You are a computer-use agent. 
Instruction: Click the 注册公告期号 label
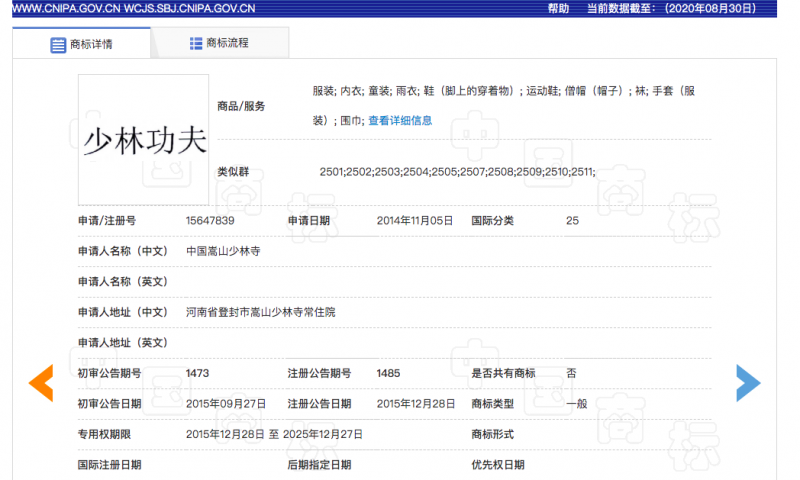pos(319,373)
